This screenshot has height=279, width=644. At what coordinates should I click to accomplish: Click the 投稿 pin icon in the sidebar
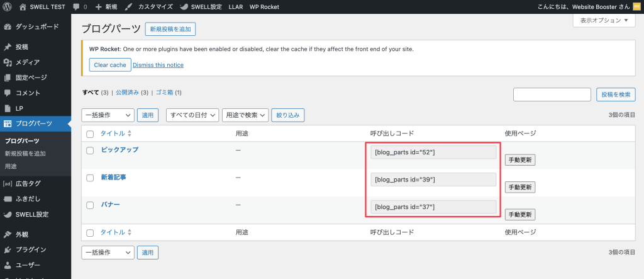8,47
